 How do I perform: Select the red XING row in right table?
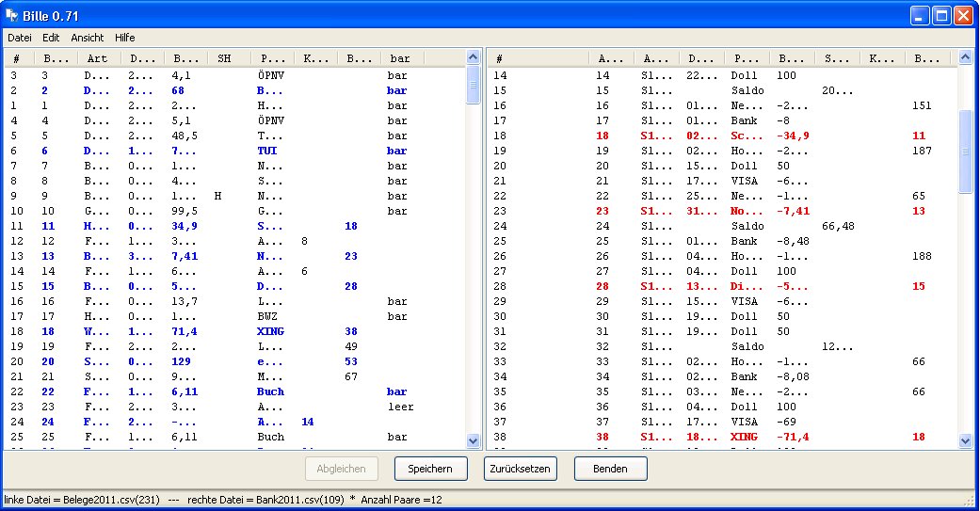[745, 438]
